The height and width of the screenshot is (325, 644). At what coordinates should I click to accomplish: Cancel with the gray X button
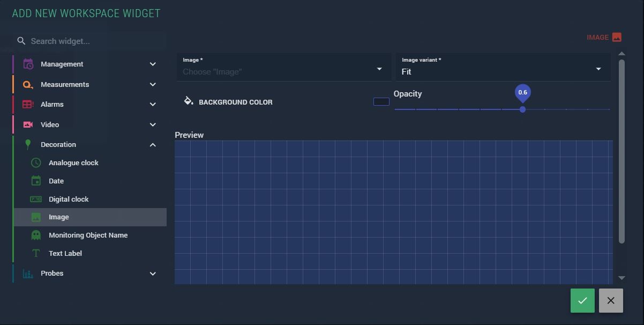click(x=611, y=300)
